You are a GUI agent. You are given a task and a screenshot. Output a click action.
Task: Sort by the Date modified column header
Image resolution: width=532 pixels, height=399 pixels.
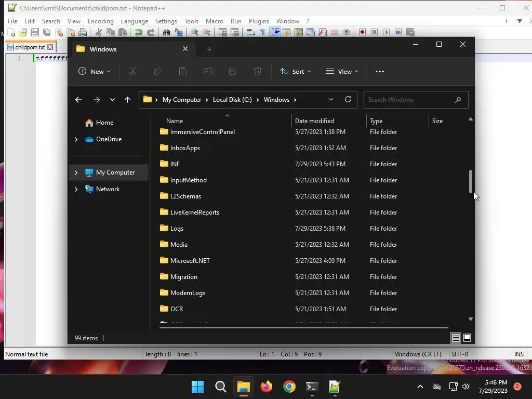(314, 121)
